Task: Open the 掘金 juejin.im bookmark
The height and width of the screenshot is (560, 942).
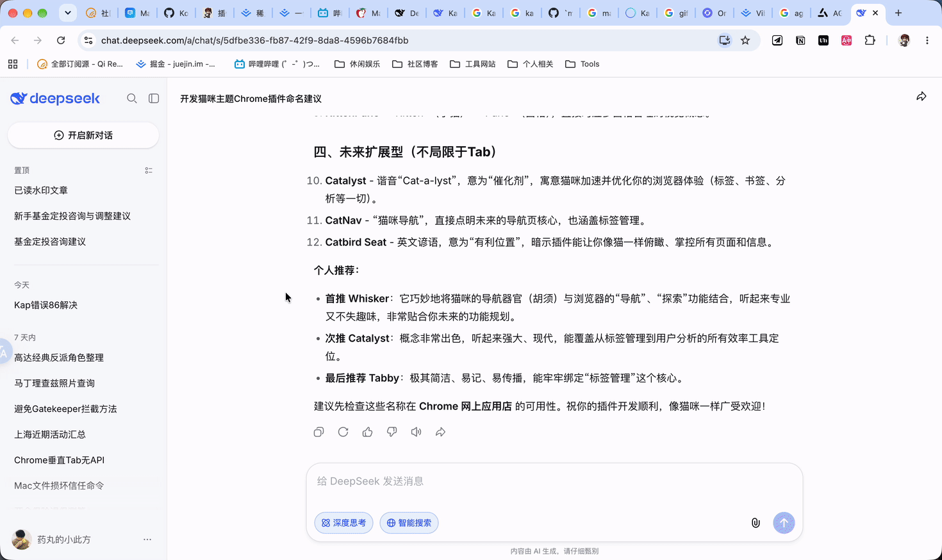Action: [176, 64]
